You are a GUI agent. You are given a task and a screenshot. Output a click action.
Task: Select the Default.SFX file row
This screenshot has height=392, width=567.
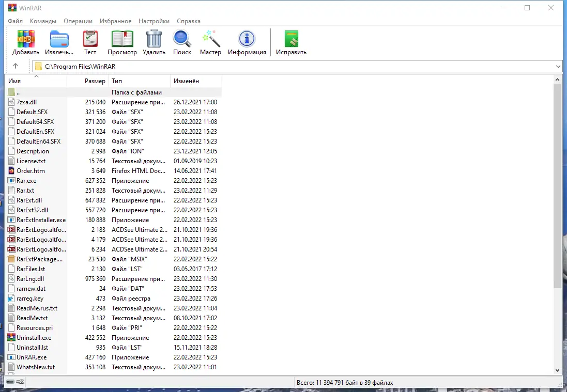(114, 112)
